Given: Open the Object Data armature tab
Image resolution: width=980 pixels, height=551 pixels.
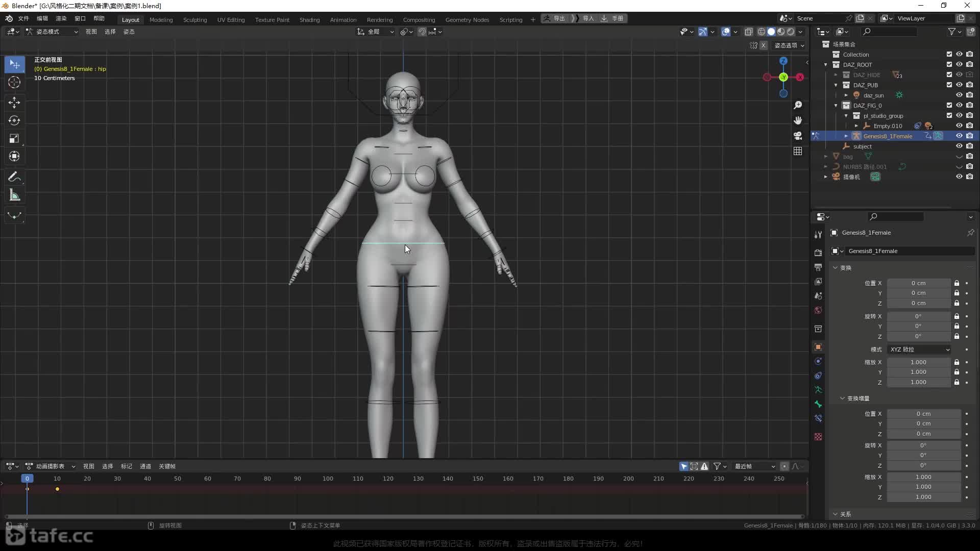Looking at the screenshot, I should tap(818, 390).
